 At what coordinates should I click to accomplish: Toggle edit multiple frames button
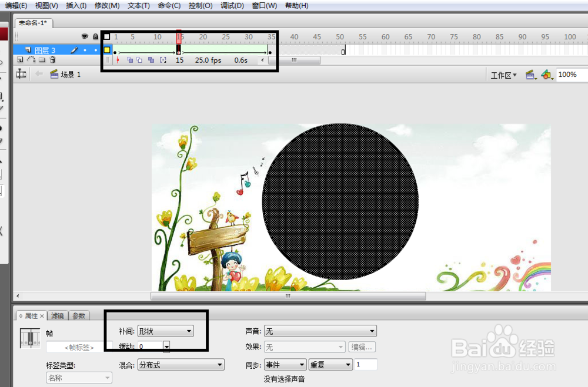151,60
